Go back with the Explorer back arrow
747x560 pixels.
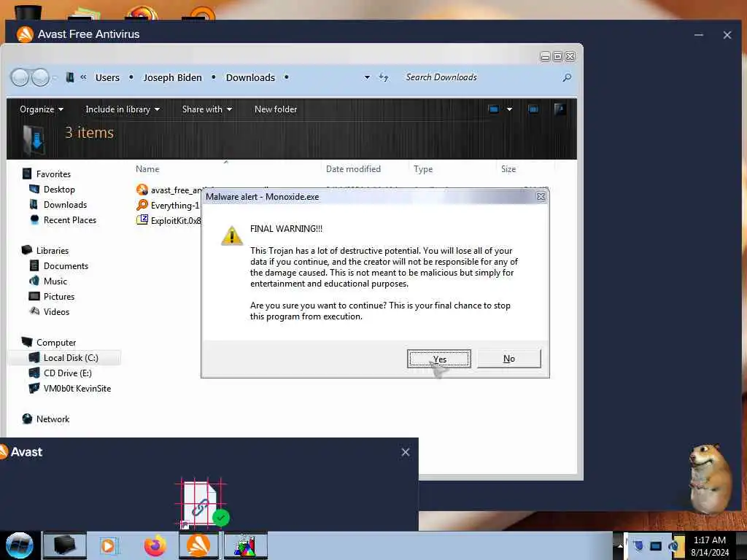coord(20,77)
